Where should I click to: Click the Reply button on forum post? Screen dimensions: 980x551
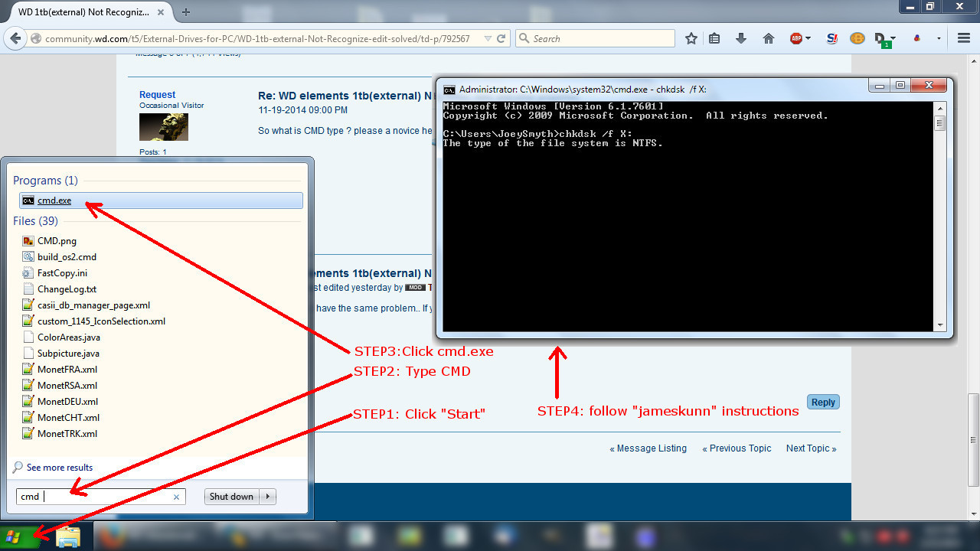click(x=823, y=403)
